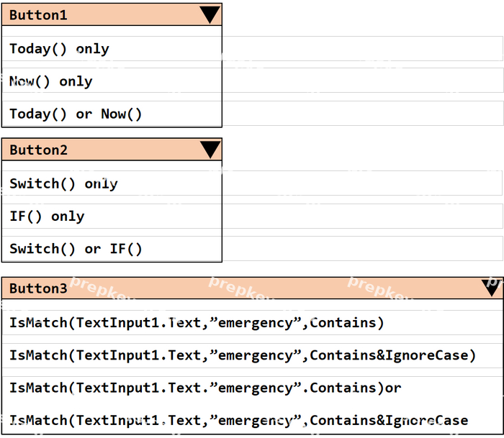The height and width of the screenshot is (438, 504).
Task: Select IsMatch option ending with Contains)
Action: [252, 323]
